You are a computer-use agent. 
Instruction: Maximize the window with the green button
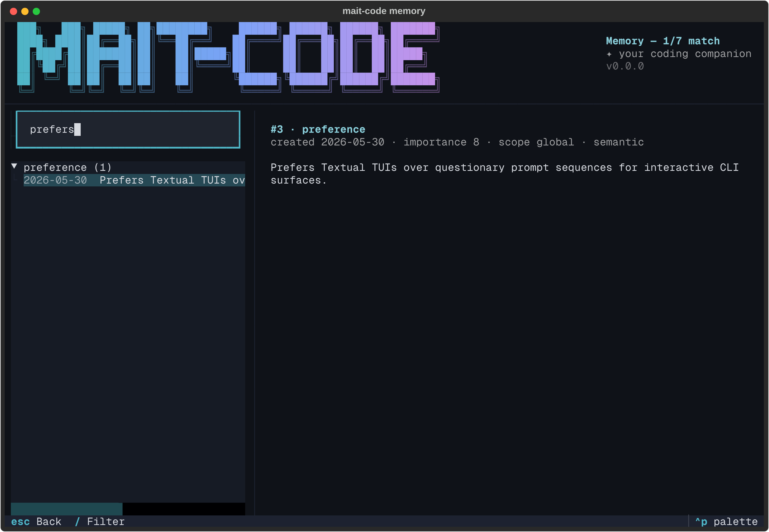point(36,11)
